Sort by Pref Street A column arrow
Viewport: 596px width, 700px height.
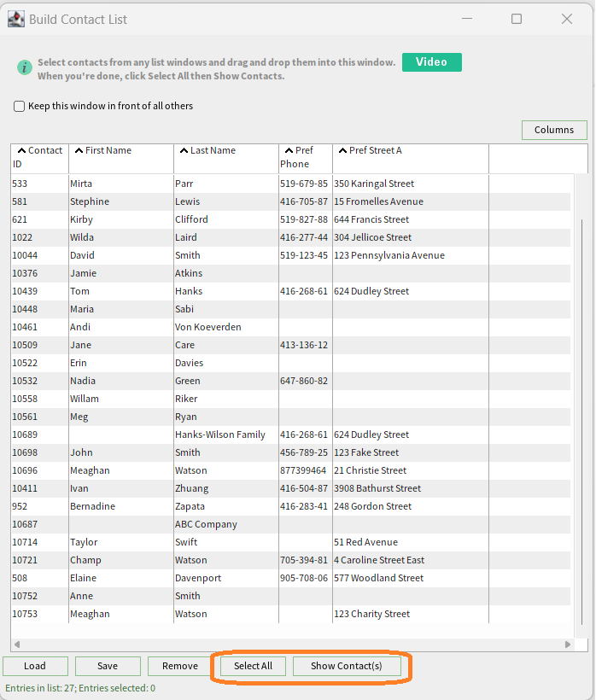(343, 150)
